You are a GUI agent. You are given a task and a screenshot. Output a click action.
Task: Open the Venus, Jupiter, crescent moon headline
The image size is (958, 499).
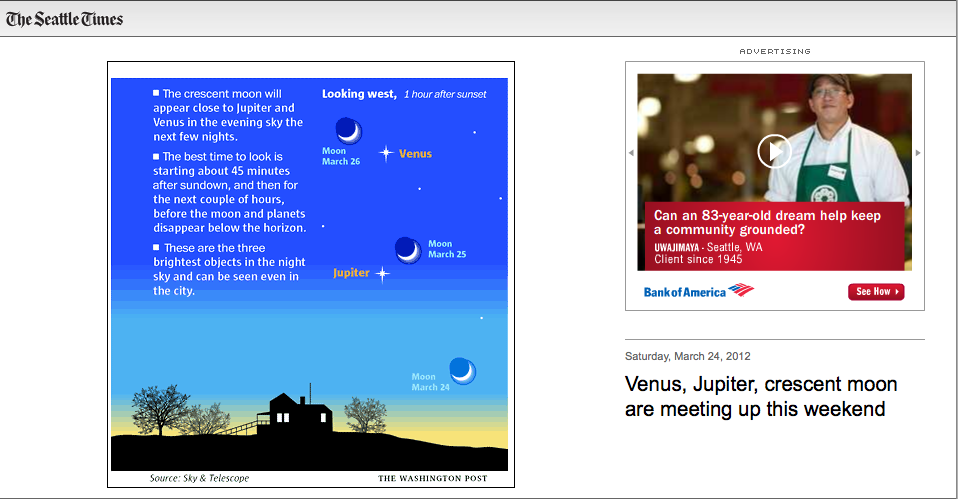(x=761, y=396)
